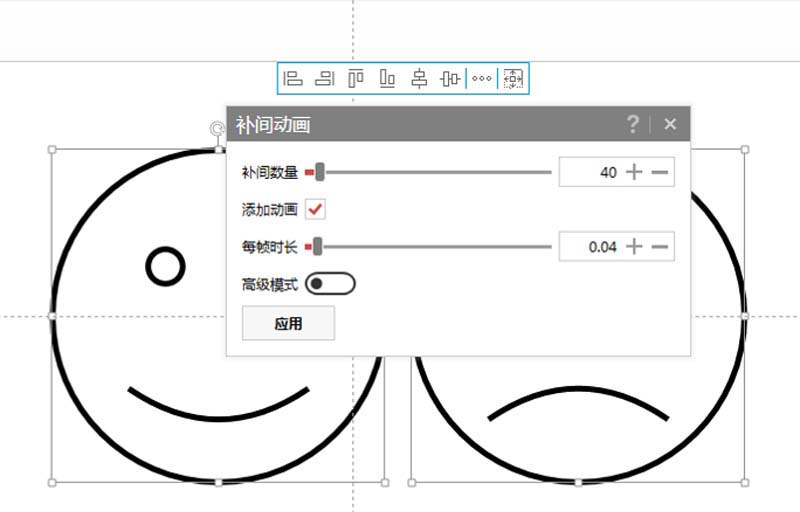Click the 补间数量 slider handle

320,172
